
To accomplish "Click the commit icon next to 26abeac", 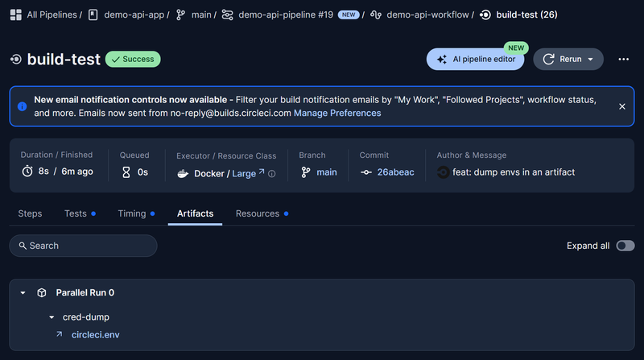I will click(x=366, y=172).
